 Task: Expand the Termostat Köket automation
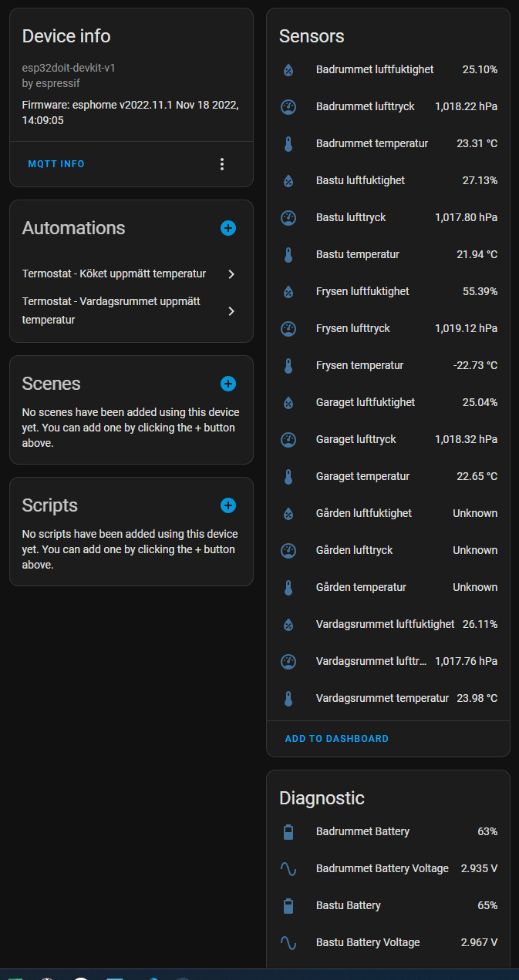231,274
